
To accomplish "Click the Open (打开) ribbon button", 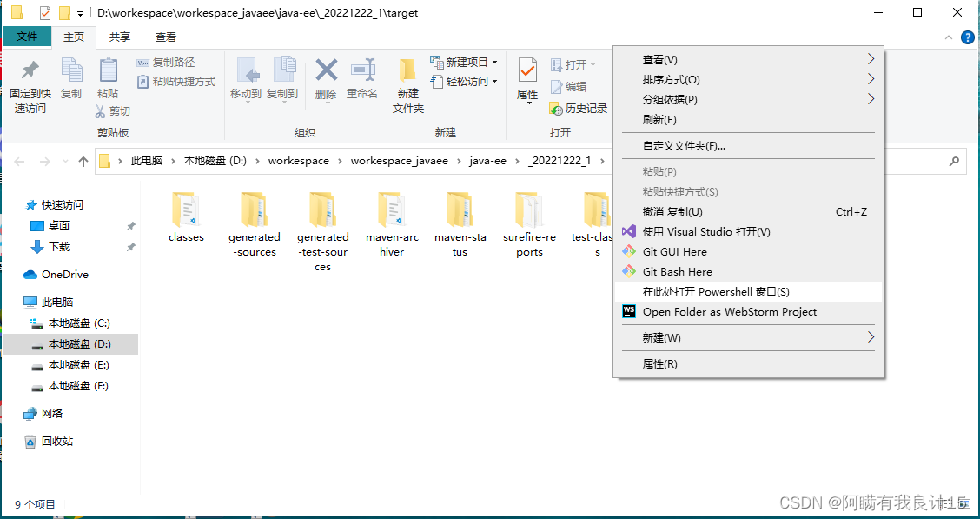I will pyautogui.click(x=573, y=65).
